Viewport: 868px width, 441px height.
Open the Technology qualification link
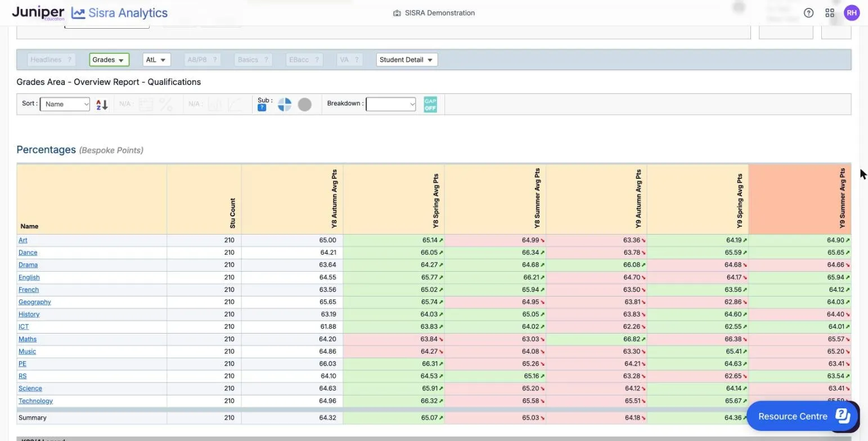pyautogui.click(x=35, y=401)
